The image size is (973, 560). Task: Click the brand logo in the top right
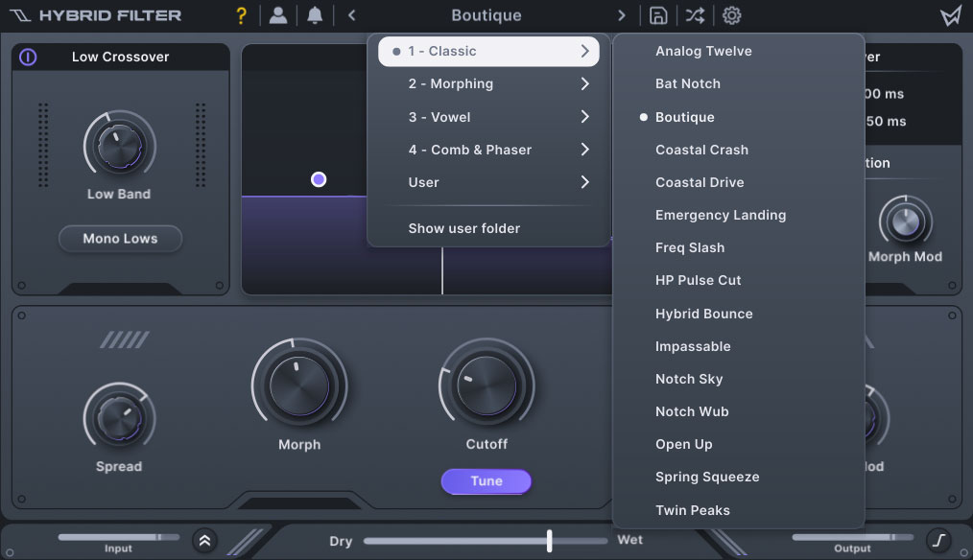pyautogui.click(x=951, y=15)
